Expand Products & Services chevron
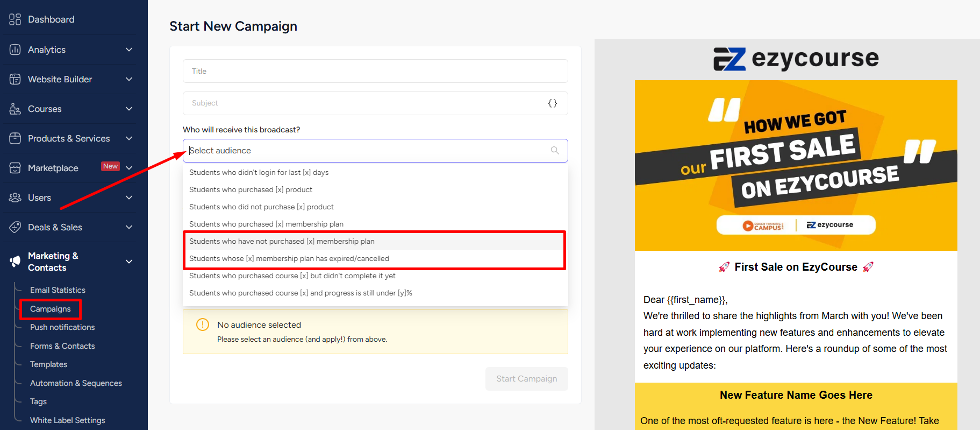 coord(129,138)
